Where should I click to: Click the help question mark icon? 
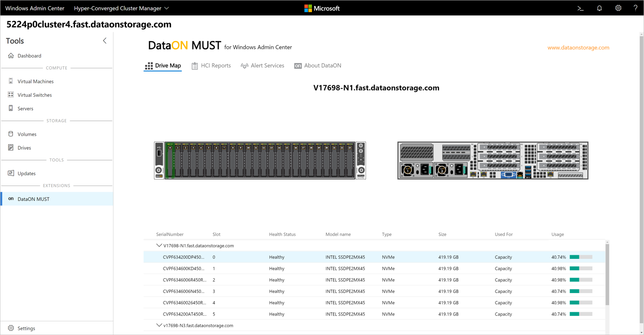point(635,8)
